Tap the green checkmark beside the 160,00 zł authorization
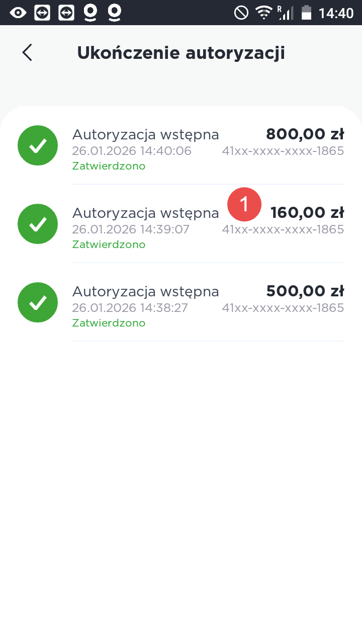Viewport: 362px width, 644px height. 38,224
